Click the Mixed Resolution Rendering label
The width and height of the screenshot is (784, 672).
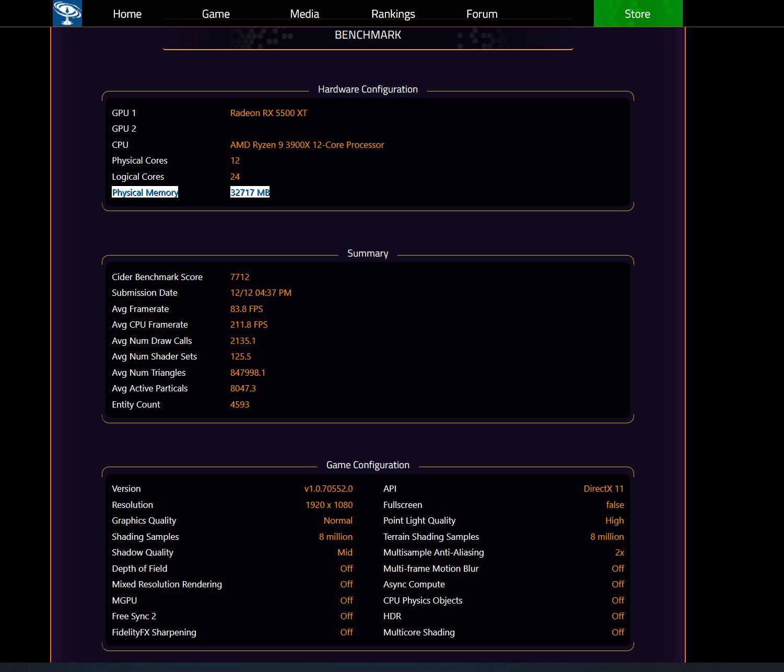tap(167, 584)
